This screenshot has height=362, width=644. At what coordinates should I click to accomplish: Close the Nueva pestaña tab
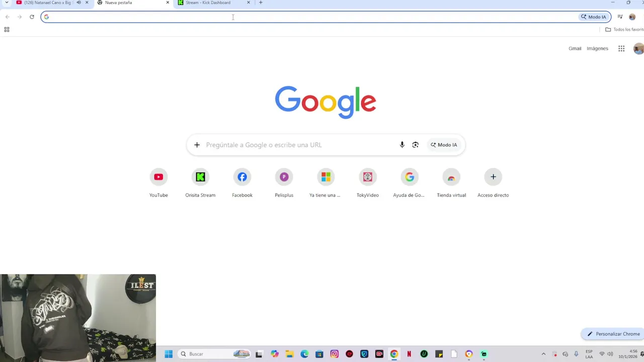tap(168, 3)
